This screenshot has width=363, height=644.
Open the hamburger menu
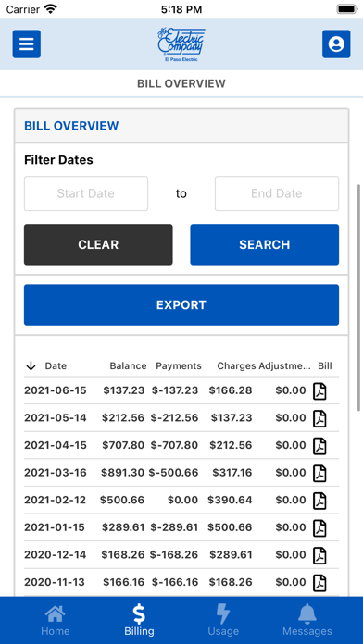27,43
